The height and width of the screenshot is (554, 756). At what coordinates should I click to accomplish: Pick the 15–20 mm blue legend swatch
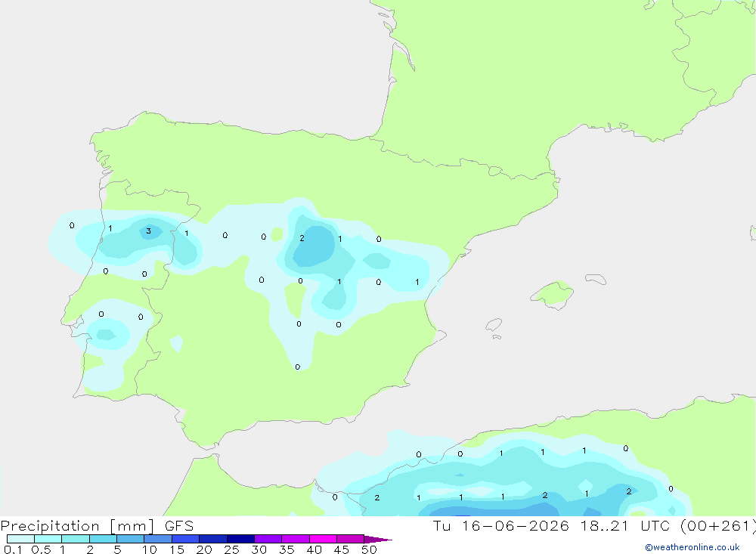(x=185, y=539)
